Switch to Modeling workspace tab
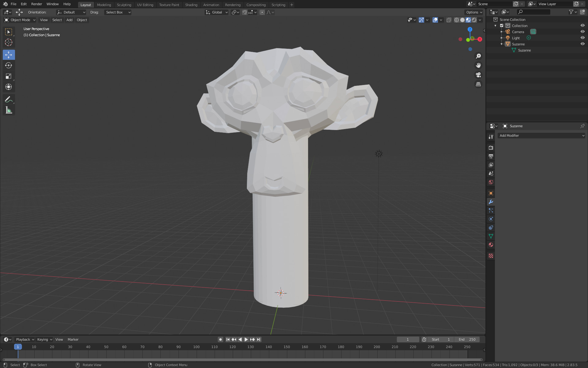This screenshot has height=368, width=588. click(x=104, y=5)
